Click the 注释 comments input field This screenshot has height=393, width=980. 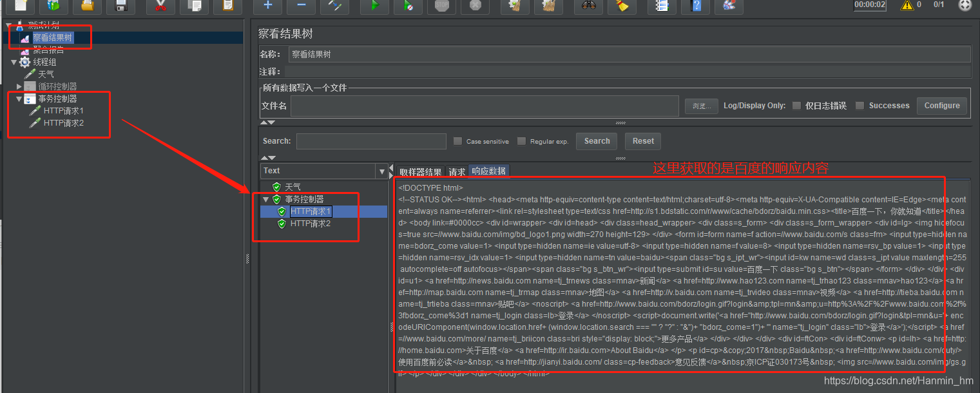point(628,72)
